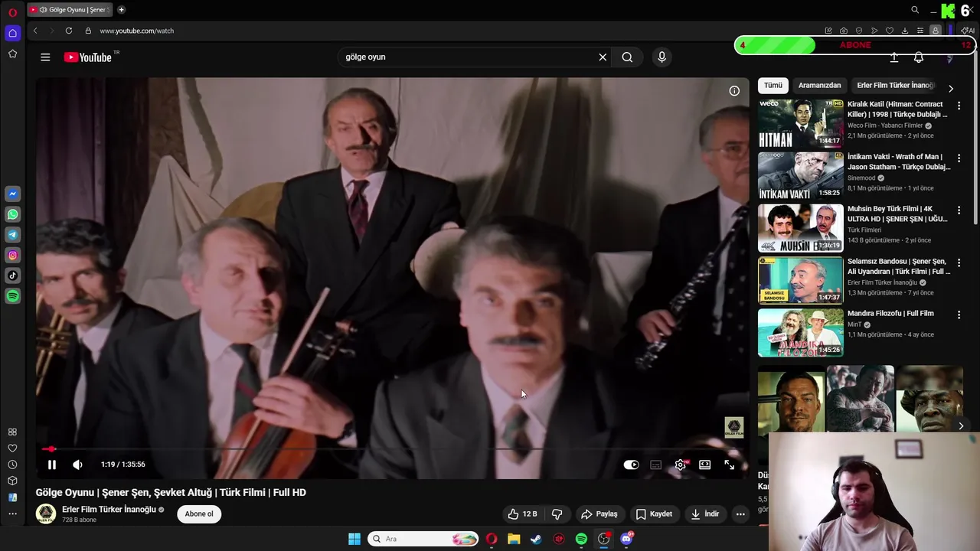980x551 pixels.
Task: Open Spotify player in the Opera sidebar
Action: coord(12,296)
